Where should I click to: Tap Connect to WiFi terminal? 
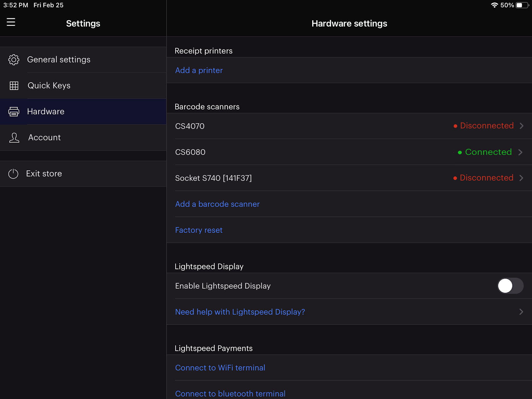[x=220, y=368]
